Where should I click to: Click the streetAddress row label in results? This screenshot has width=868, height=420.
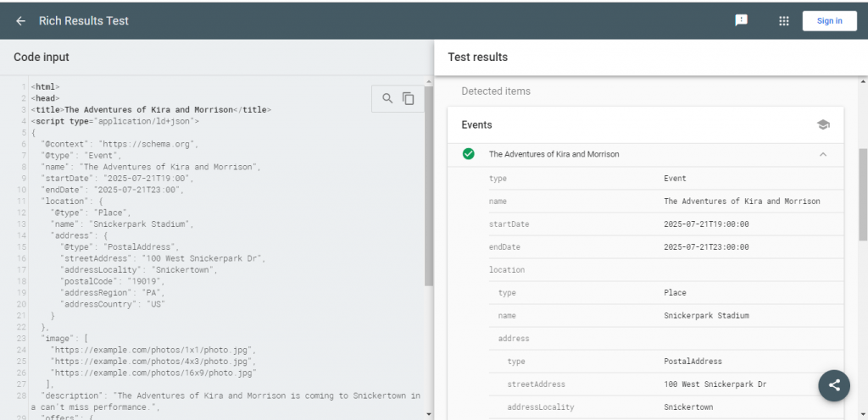[x=537, y=384]
